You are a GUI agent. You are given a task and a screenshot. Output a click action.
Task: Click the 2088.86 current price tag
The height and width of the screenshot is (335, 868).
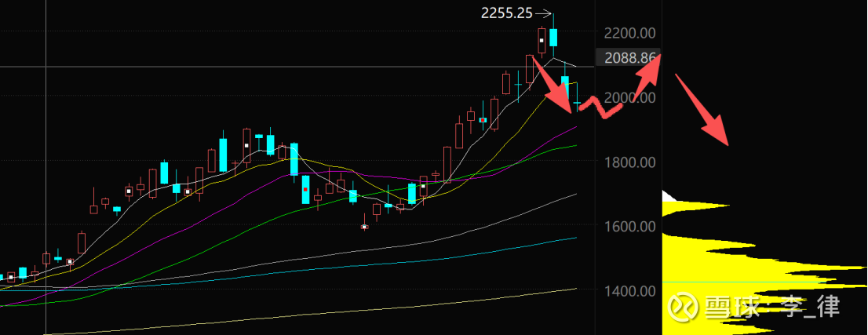[x=630, y=57]
